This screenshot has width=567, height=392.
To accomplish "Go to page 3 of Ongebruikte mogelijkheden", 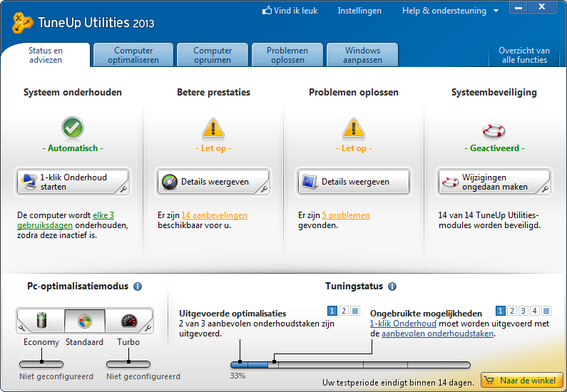I will [523, 311].
